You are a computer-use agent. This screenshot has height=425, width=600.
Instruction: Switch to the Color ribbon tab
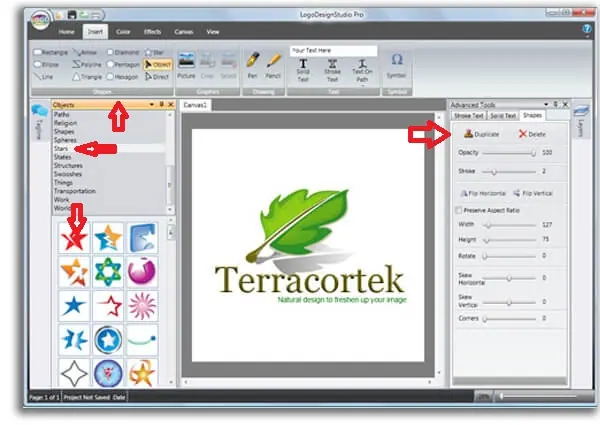(123, 32)
